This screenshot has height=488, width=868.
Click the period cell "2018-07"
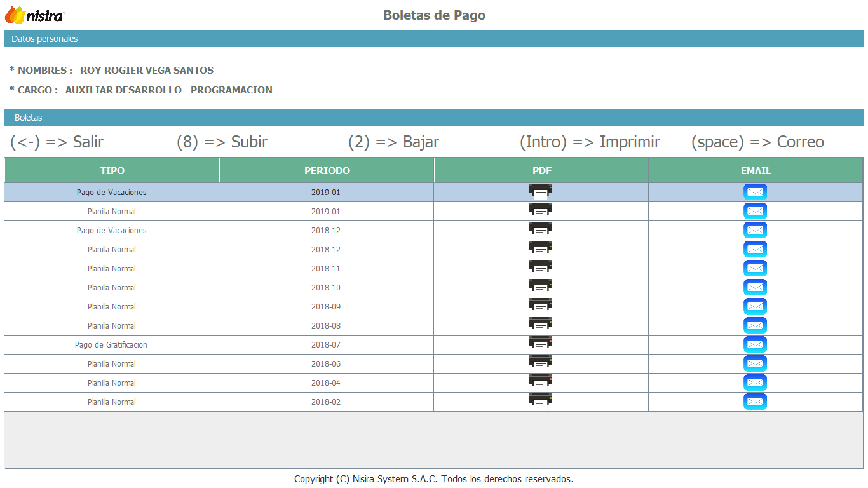pyautogui.click(x=326, y=344)
